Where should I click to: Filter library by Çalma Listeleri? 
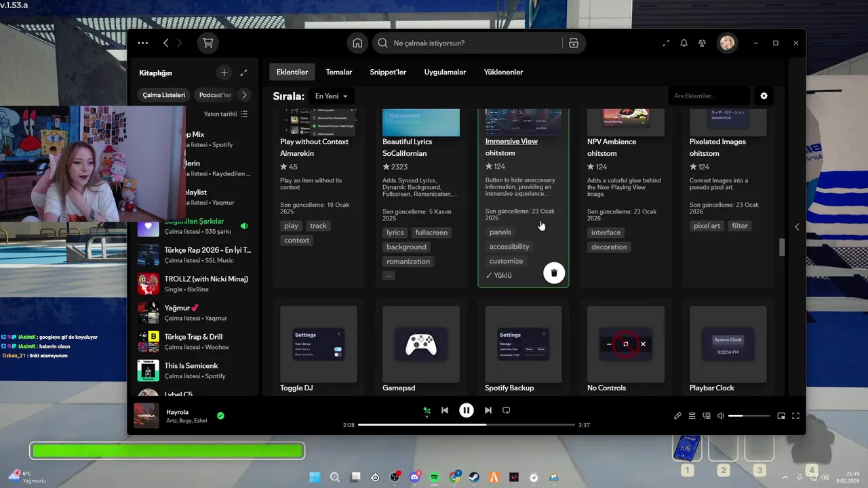(163, 95)
